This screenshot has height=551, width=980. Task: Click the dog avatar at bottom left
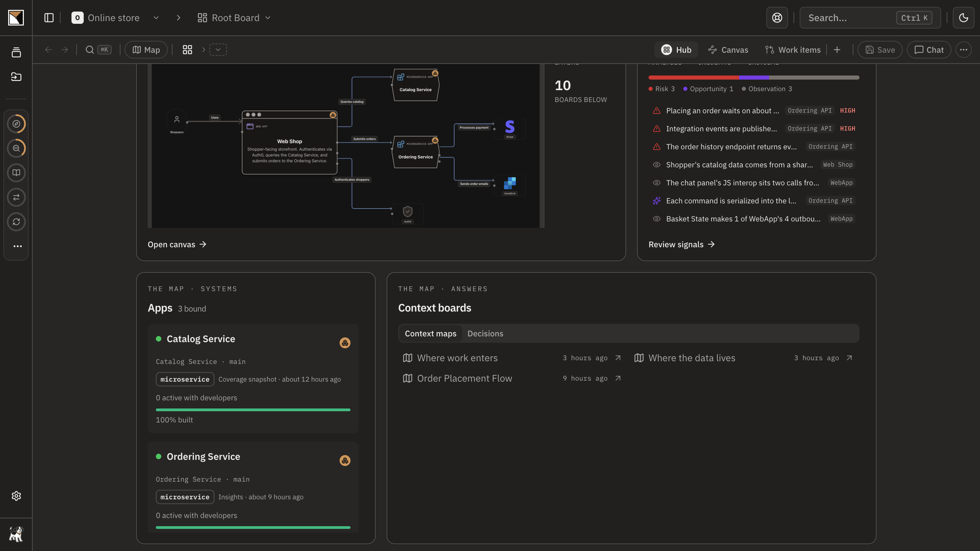click(16, 534)
